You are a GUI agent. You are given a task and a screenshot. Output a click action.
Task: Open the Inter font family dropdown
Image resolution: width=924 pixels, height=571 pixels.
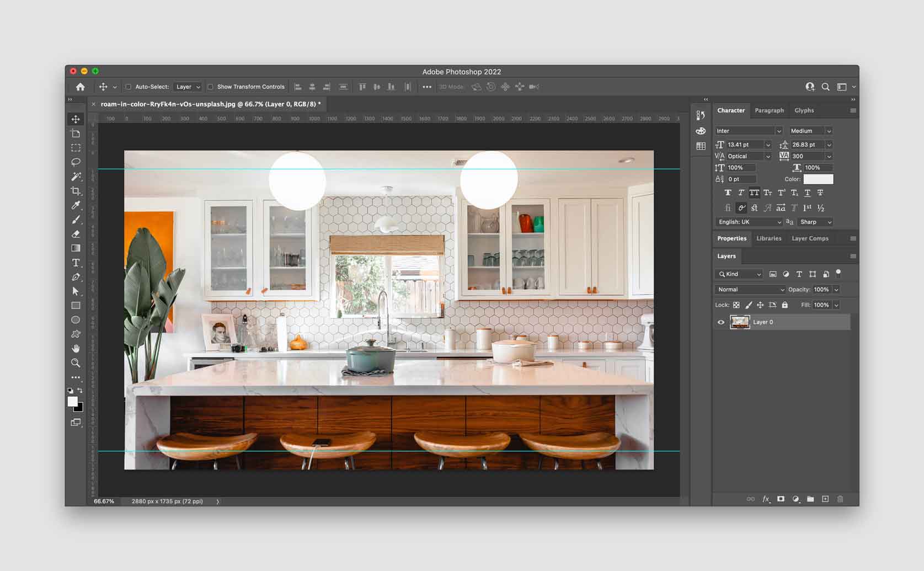[x=749, y=131]
